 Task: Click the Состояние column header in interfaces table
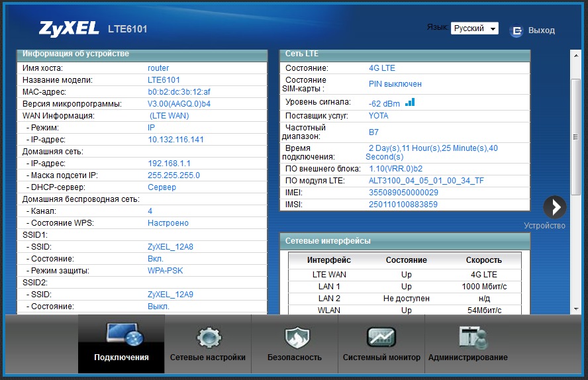(x=406, y=260)
